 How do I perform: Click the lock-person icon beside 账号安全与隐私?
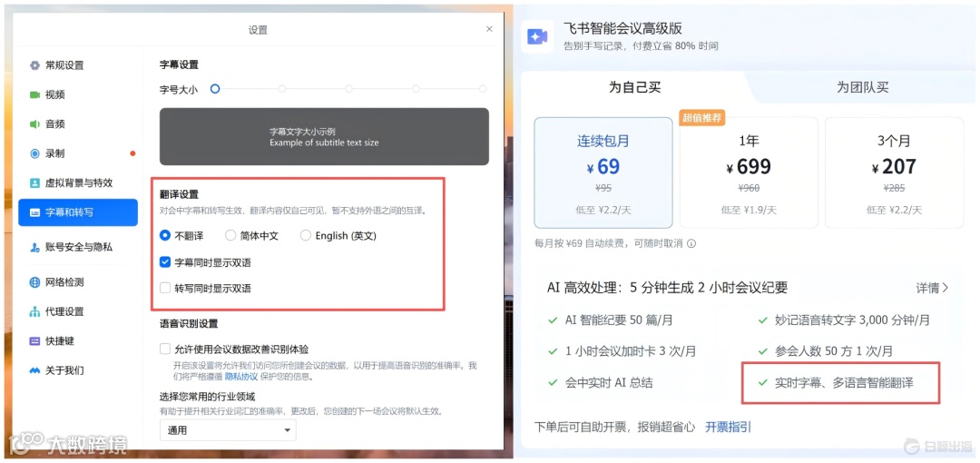tap(35, 248)
